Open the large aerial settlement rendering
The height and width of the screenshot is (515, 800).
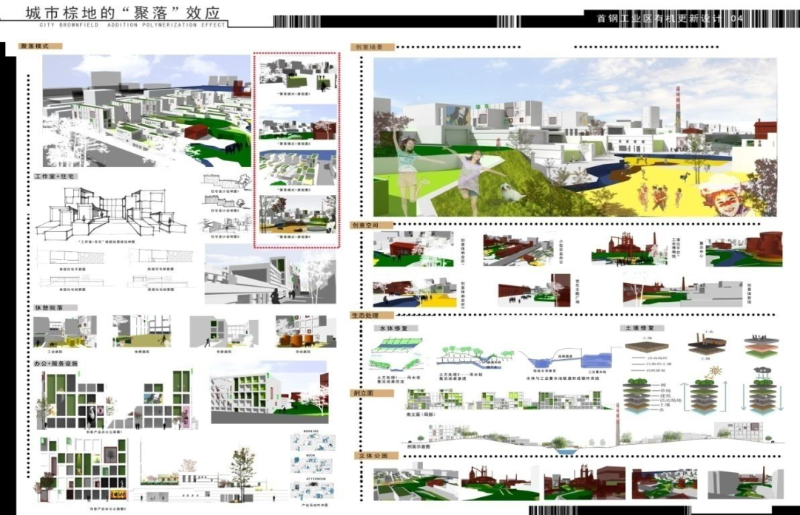point(145,110)
